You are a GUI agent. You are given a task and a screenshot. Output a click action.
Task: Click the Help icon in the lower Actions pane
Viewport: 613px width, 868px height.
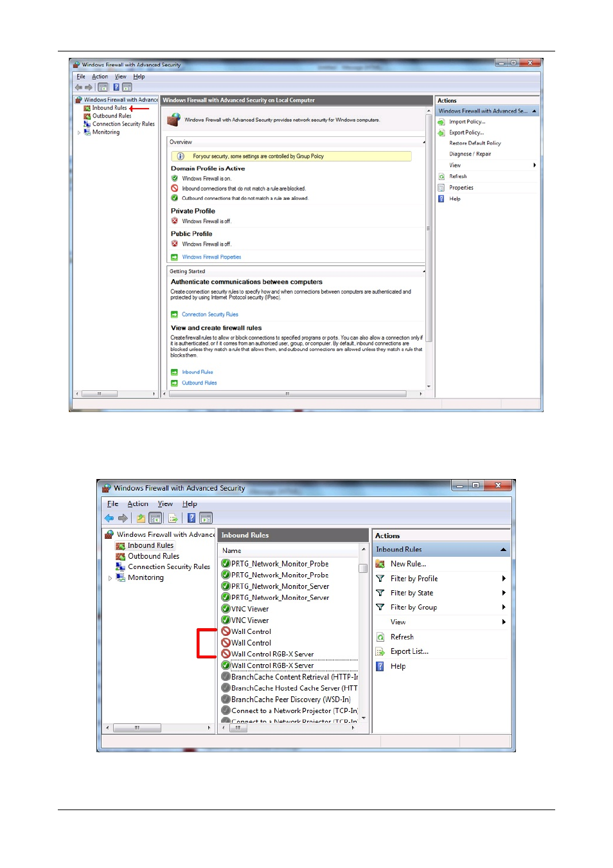pyautogui.click(x=380, y=666)
